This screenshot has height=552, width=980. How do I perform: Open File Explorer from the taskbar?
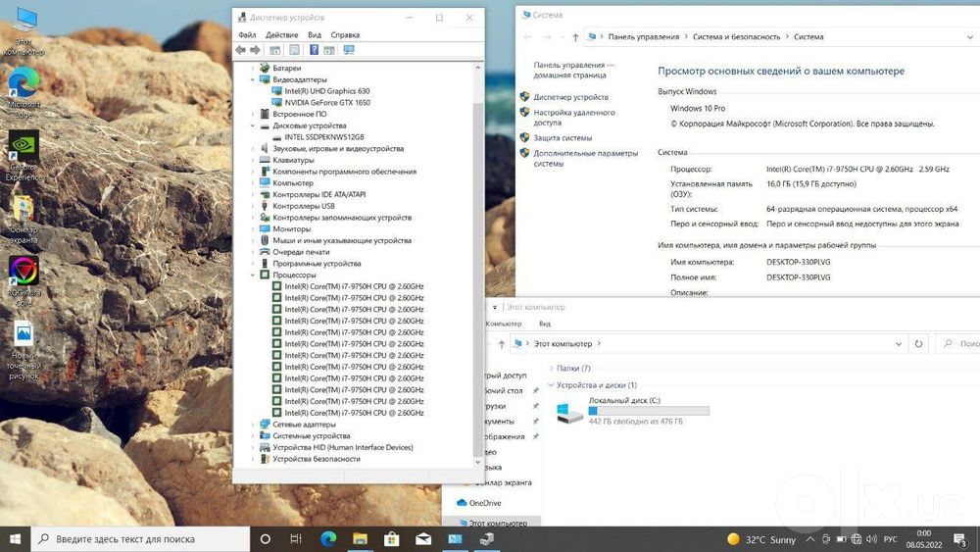360,539
